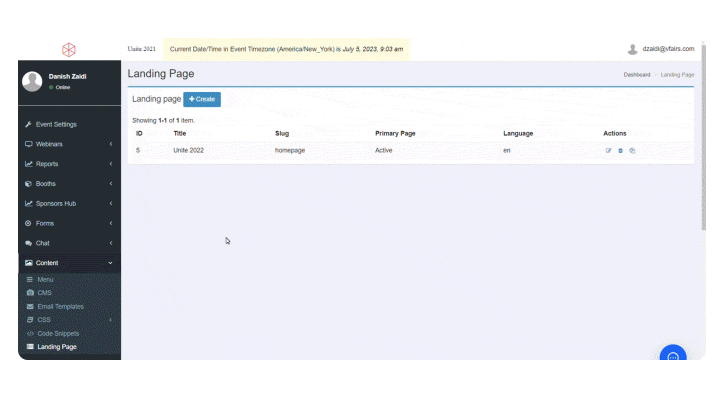Open Event Settings in the sidebar
The height and width of the screenshot is (400, 726).
[69, 124]
